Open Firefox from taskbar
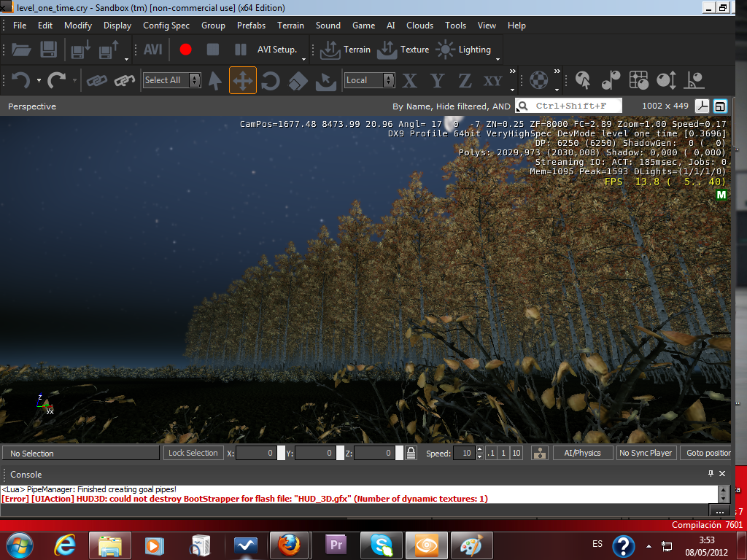The height and width of the screenshot is (560, 747). pos(290,545)
